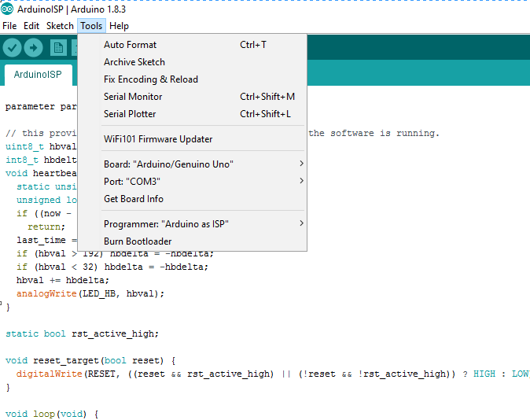Open the Help menu
530x420 pixels.
click(120, 26)
